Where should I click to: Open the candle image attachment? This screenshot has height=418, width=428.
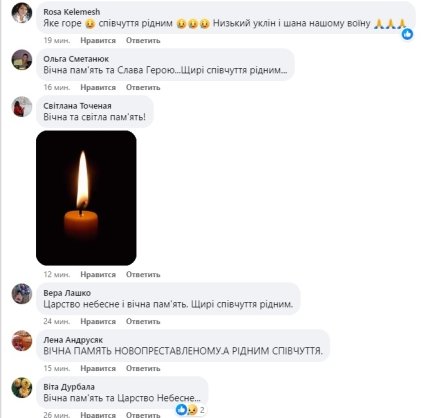pyautogui.click(x=86, y=198)
